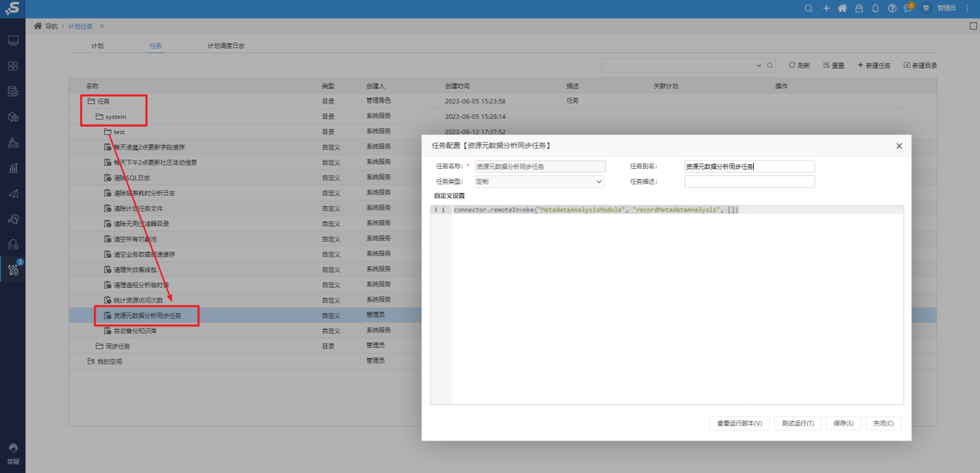Click the 任务别名 input field

[749, 166]
